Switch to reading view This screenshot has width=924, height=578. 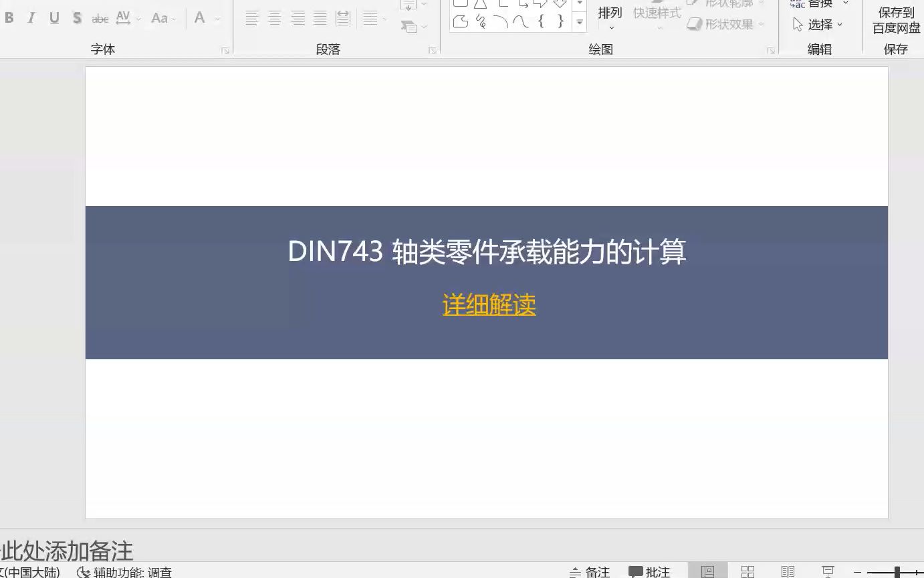coord(788,571)
